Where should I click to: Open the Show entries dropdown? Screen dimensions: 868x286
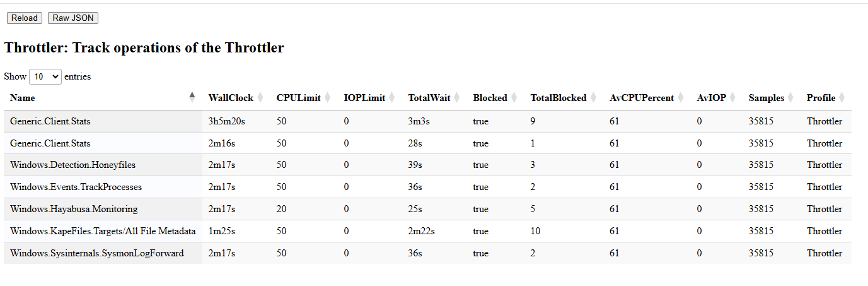pyautogui.click(x=45, y=76)
